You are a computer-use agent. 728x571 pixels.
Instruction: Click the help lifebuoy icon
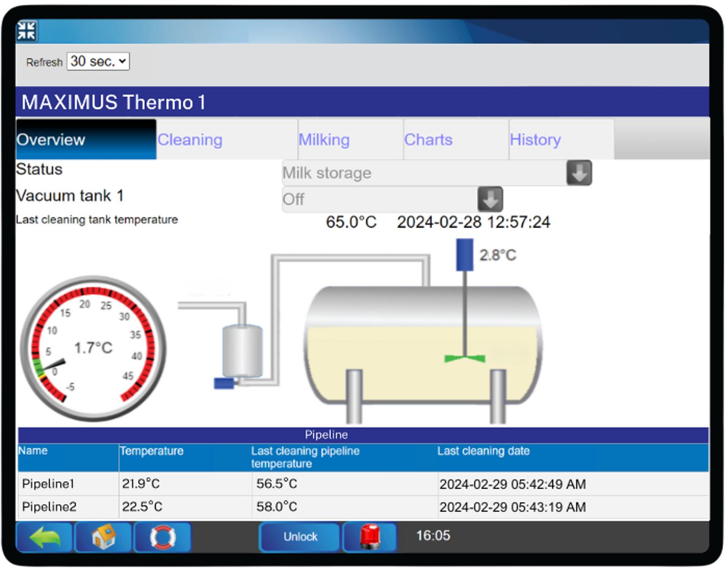162,538
